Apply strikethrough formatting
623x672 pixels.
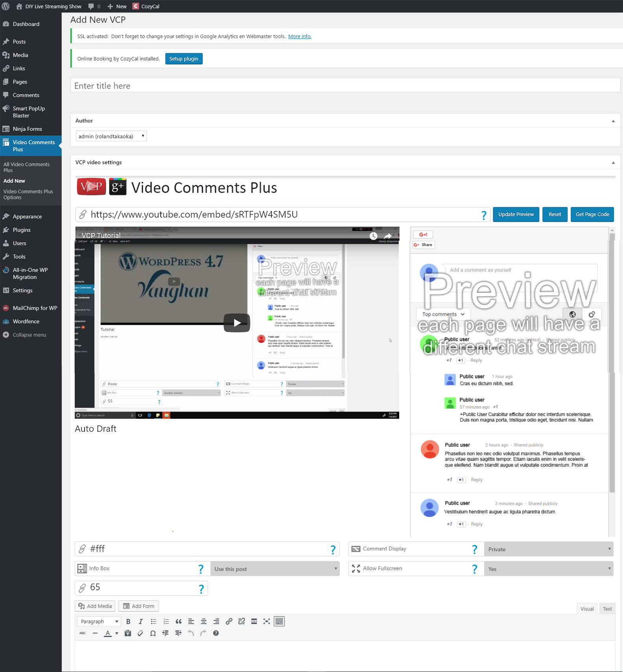[x=83, y=633]
